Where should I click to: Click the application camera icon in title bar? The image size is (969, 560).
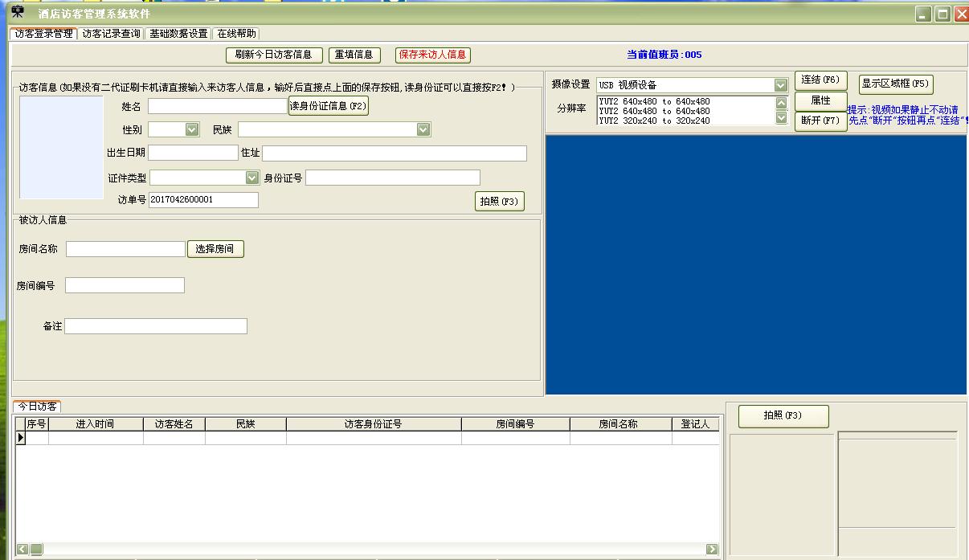point(17,13)
